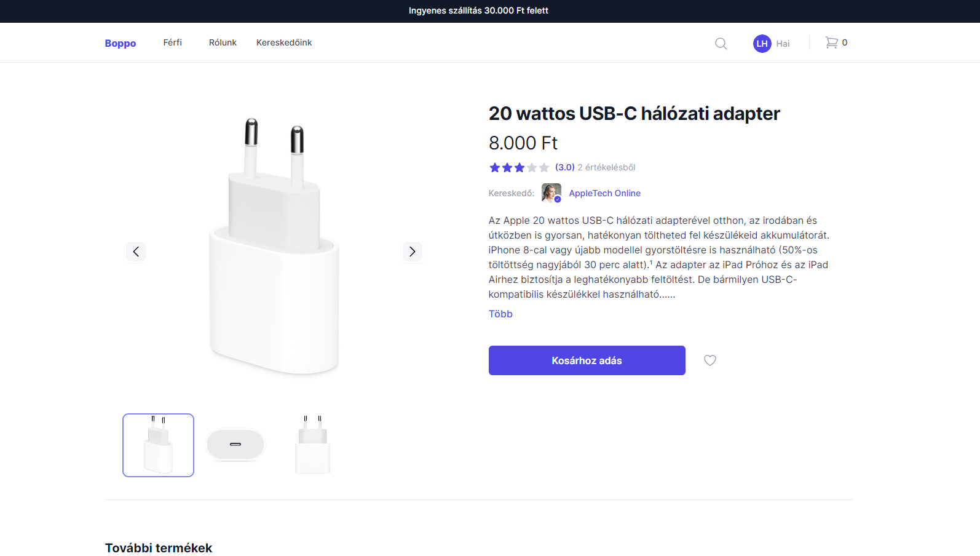The height and width of the screenshot is (556, 980).
Task: Select the first adapter thumbnail
Action: pyautogui.click(x=158, y=445)
